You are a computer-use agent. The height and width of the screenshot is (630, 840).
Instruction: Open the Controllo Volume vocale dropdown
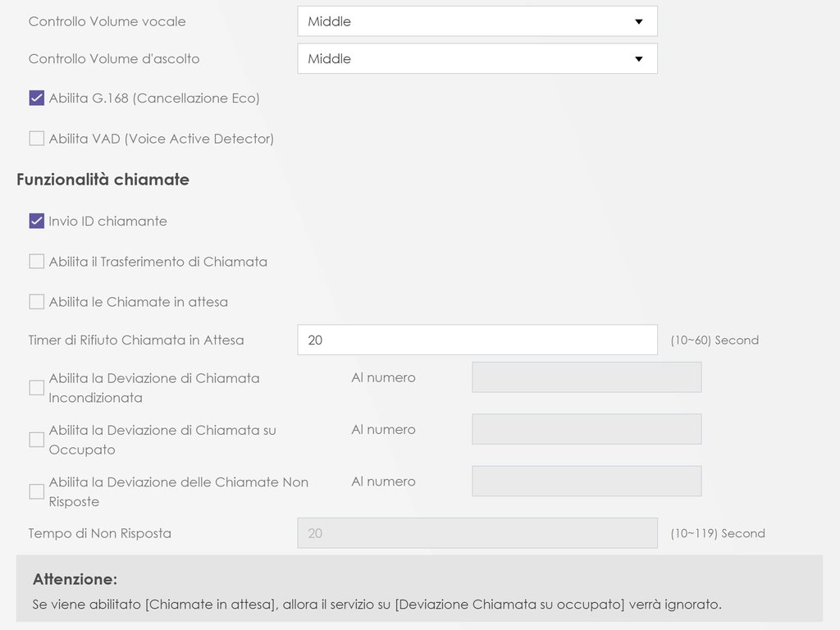(x=477, y=21)
